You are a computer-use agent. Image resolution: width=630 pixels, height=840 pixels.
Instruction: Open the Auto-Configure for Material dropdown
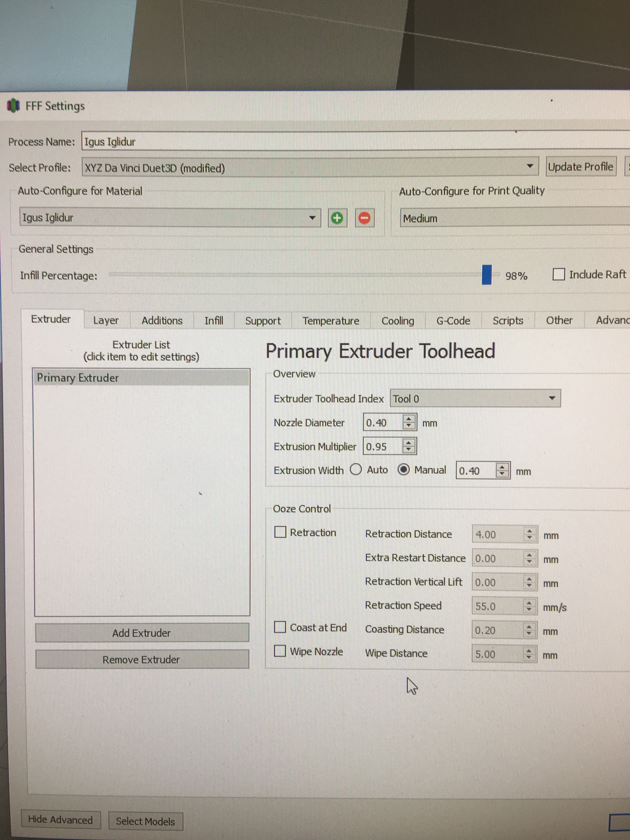click(x=170, y=217)
